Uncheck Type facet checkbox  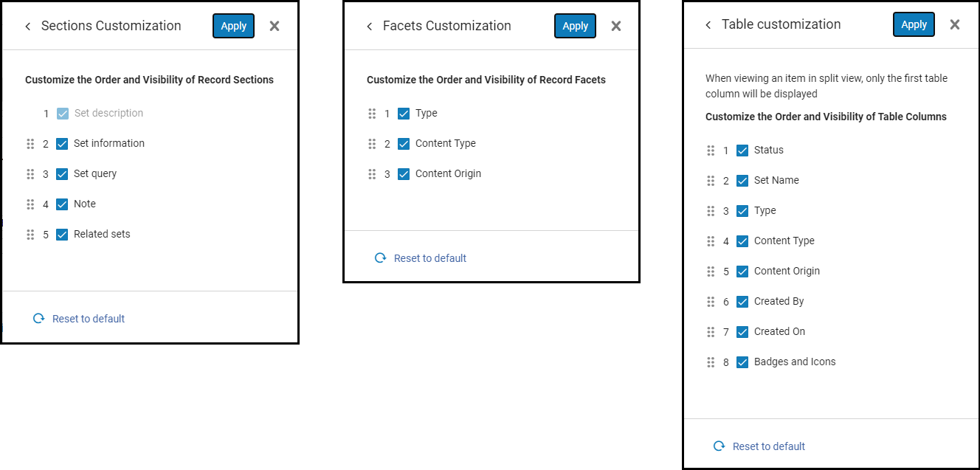pyautogui.click(x=404, y=114)
